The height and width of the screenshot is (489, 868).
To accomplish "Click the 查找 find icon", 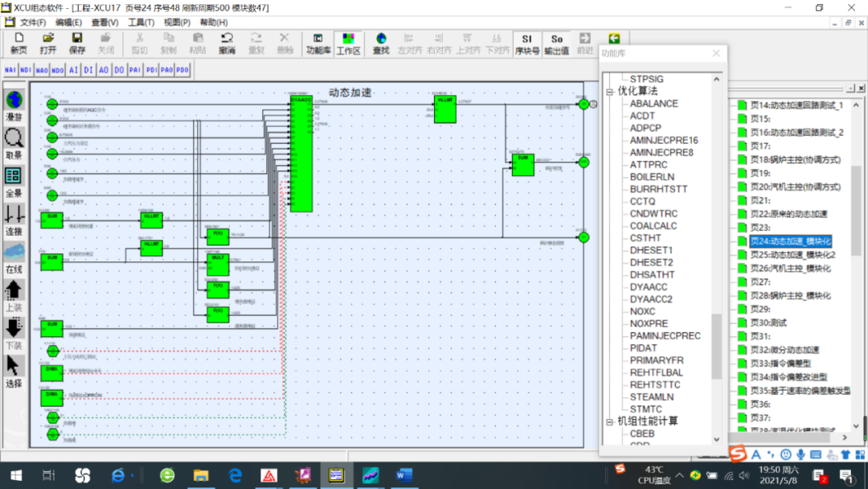I will pyautogui.click(x=381, y=43).
